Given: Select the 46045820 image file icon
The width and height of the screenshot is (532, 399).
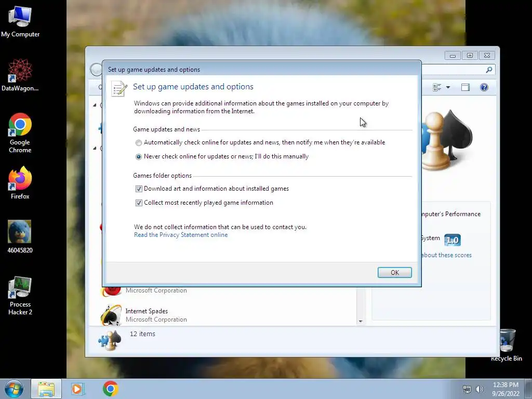Looking at the screenshot, I should pos(20,236).
